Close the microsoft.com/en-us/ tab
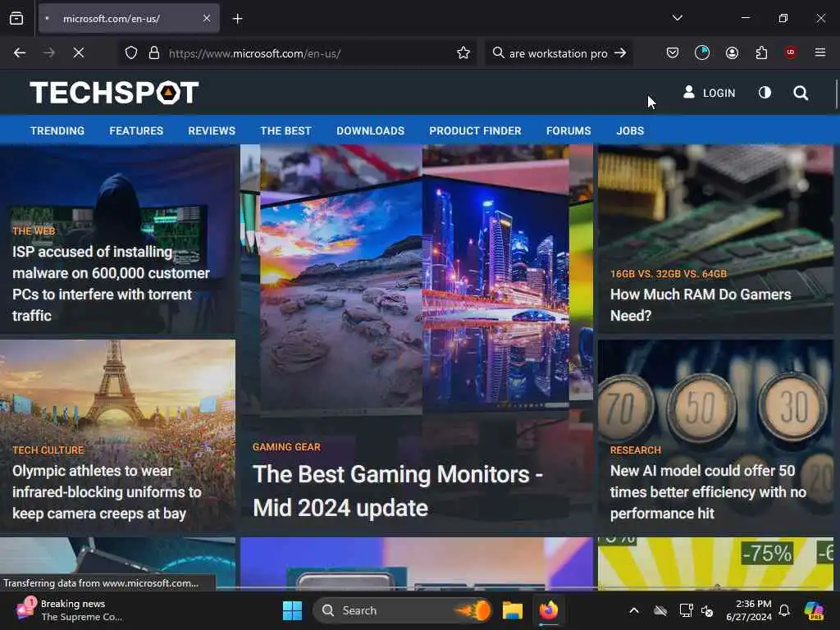This screenshot has height=630, width=840. point(207,19)
